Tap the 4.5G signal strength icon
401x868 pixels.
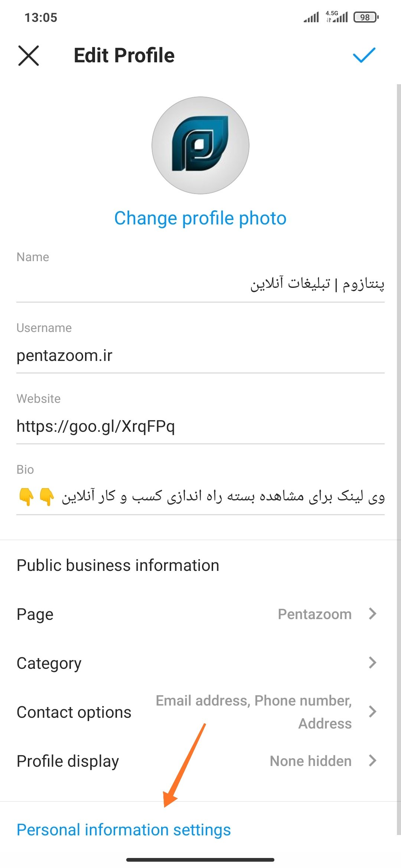coord(337,17)
